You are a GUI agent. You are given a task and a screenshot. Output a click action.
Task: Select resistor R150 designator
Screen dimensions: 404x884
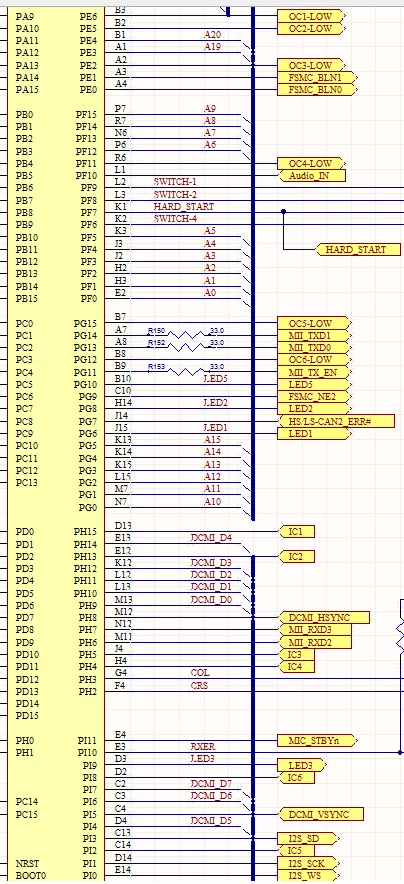(x=157, y=330)
